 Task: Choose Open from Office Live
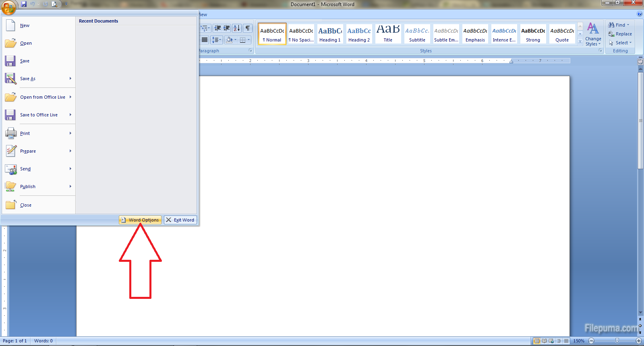pos(39,97)
